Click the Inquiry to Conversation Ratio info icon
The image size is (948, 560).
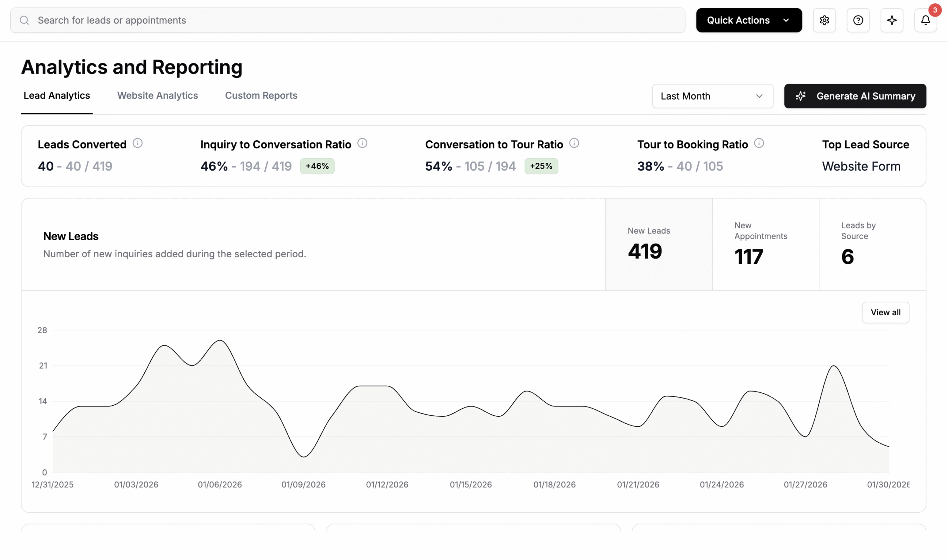pyautogui.click(x=362, y=143)
